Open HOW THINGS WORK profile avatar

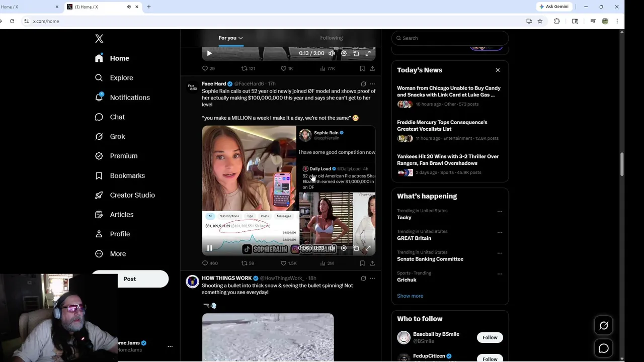click(x=192, y=282)
